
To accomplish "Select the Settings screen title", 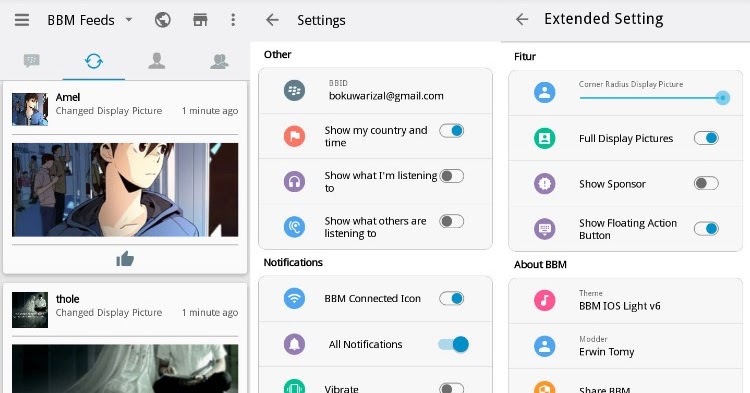I will (x=321, y=20).
